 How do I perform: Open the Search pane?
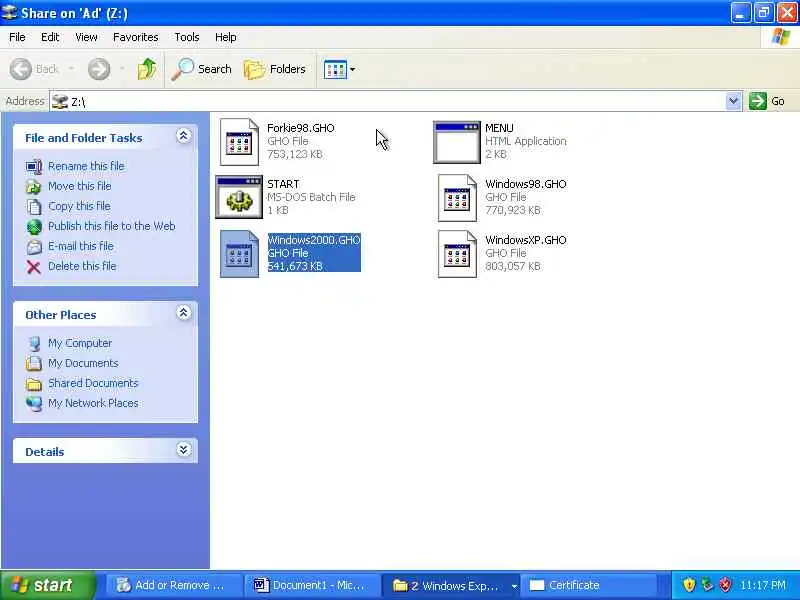pos(202,69)
